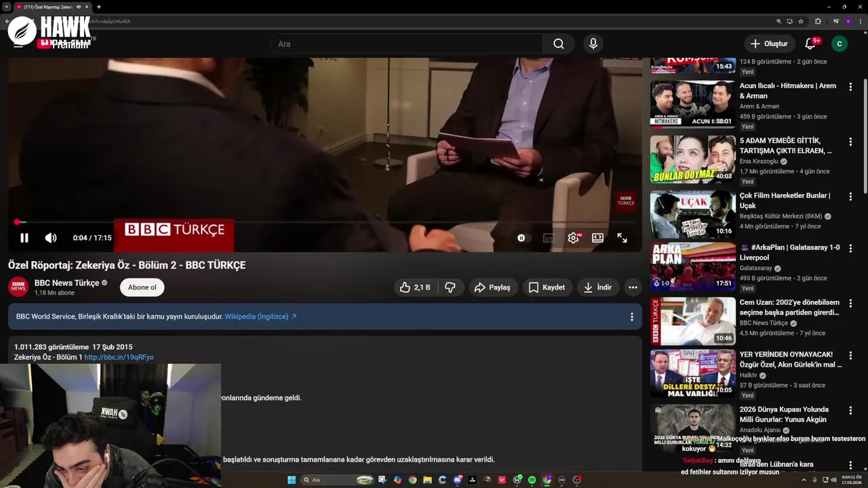Open Discord from the taskbar
868x488 pixels.
458,480
